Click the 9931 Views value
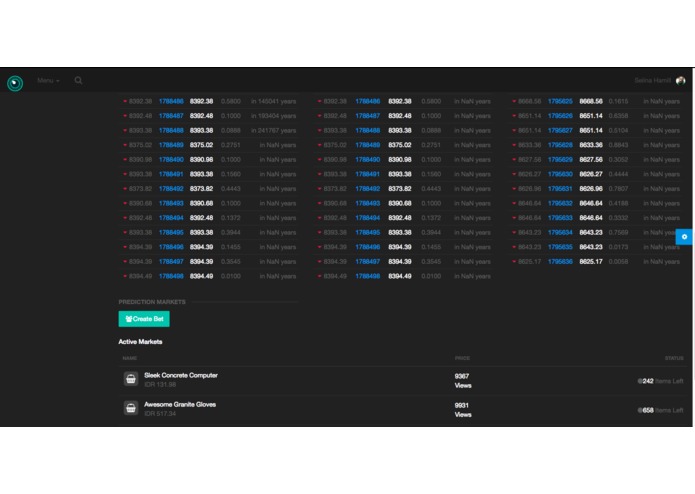Screen dimensions: 695x494 coord(463,410)
